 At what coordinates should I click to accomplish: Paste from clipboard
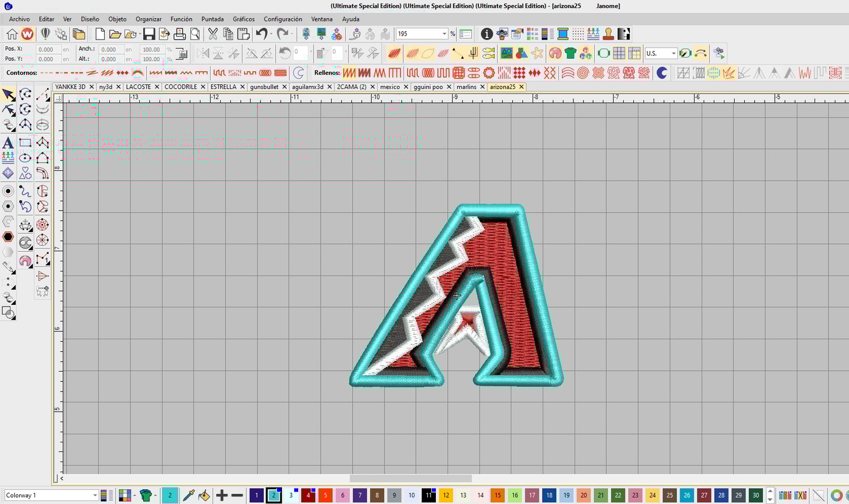click(243, 34)
